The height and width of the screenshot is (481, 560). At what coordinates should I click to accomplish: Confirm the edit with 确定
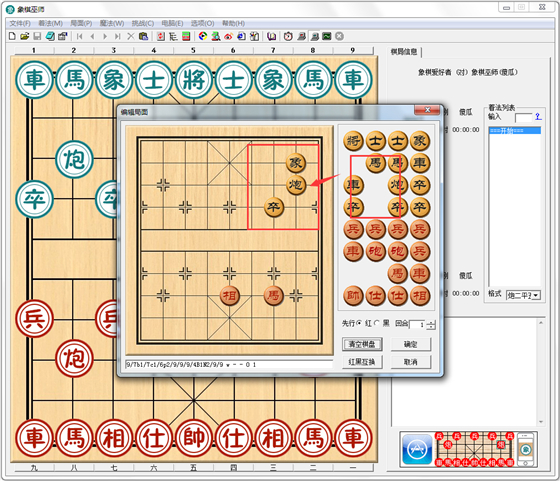point(411,344)
